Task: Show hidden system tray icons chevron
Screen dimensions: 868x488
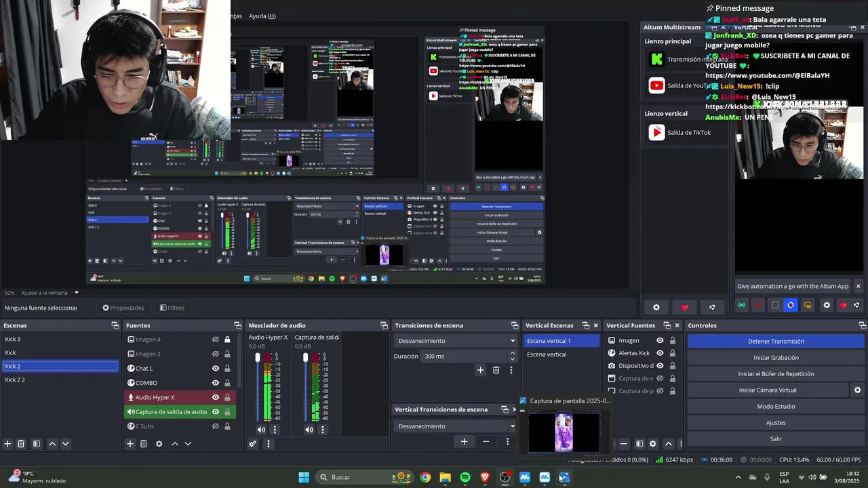Action: (x=738, y=477)
